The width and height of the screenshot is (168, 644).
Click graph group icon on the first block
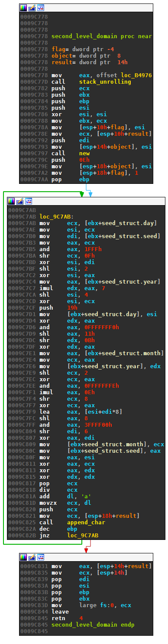pyautogui.click(x=41, y=8)
